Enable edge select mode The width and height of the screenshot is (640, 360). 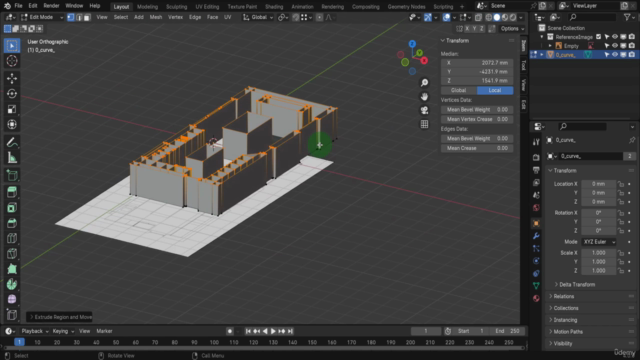coord(79,18)
